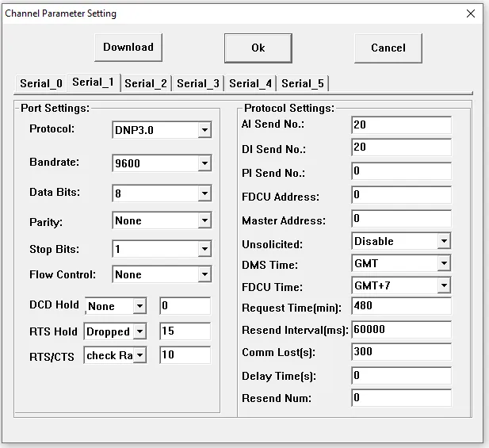The image size is (489, 448).
Task: Click the Delay Time(s) field
Action: pos(401,375)
